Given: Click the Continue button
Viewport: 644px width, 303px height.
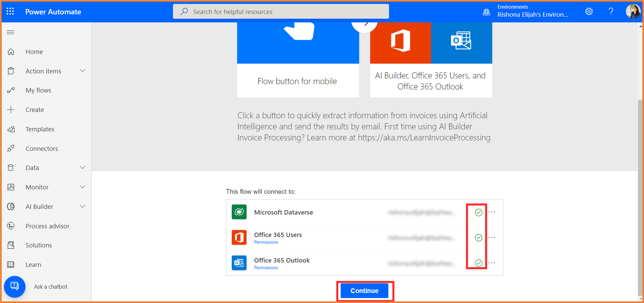Looking at the screenshot, I should click(364, 291).
